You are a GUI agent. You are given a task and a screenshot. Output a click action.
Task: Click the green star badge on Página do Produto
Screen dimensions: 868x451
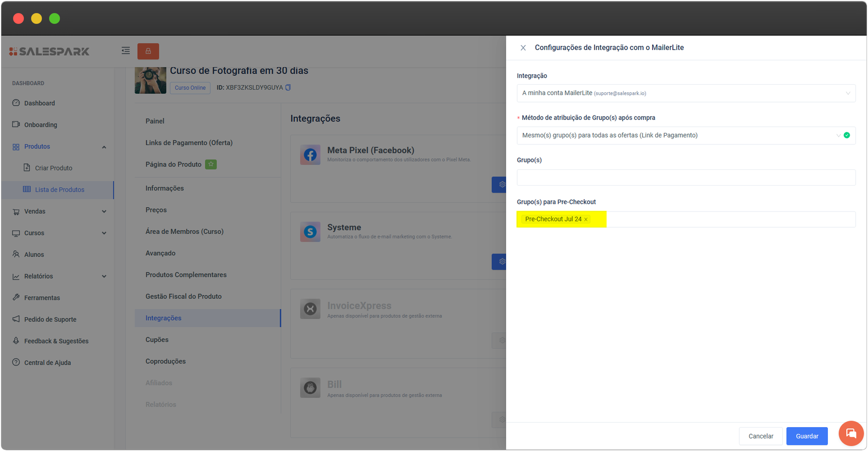click(211, 164)
